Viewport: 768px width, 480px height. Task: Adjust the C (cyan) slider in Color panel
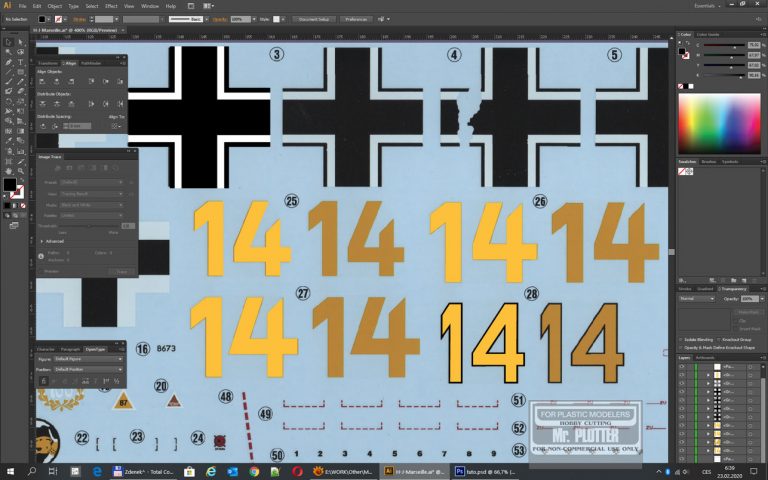click(723, 46)
